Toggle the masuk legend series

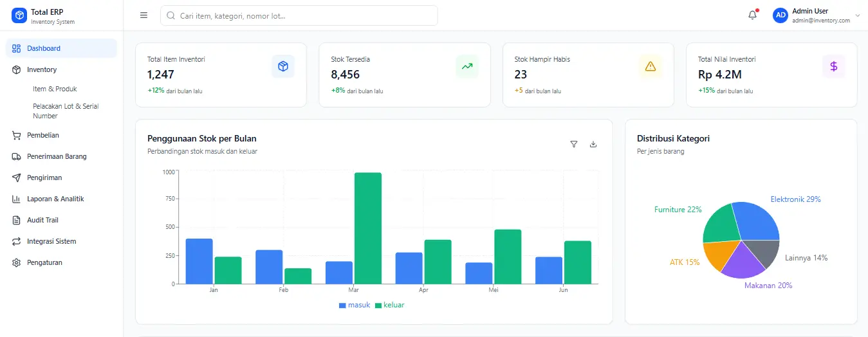[355, 305]
